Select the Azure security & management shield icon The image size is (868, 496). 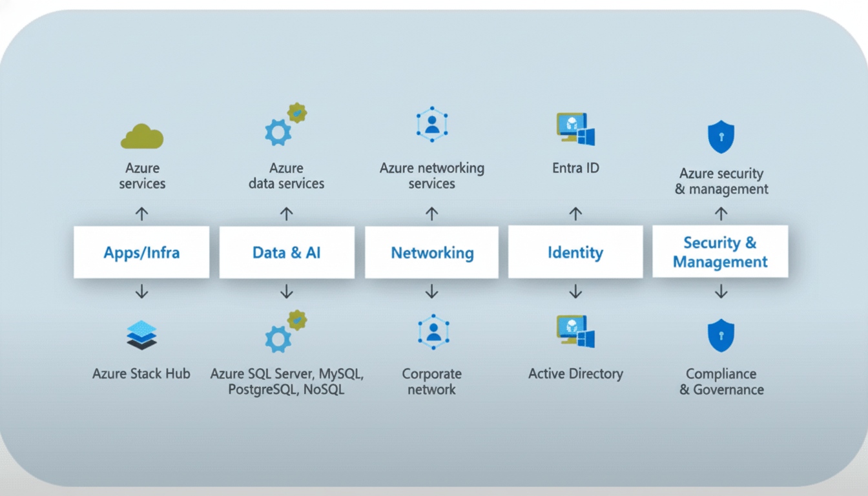click(x=721, y=138)
